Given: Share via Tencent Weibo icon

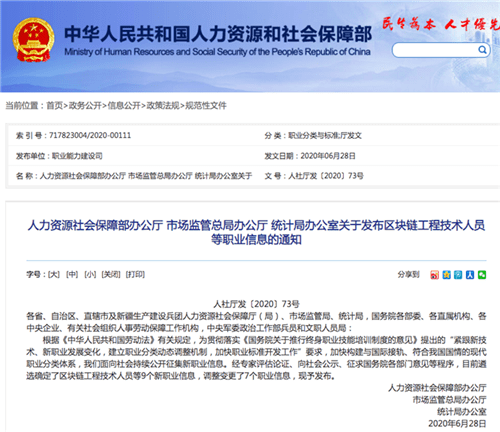Looking at the screenshot, I should coord(458,275).
